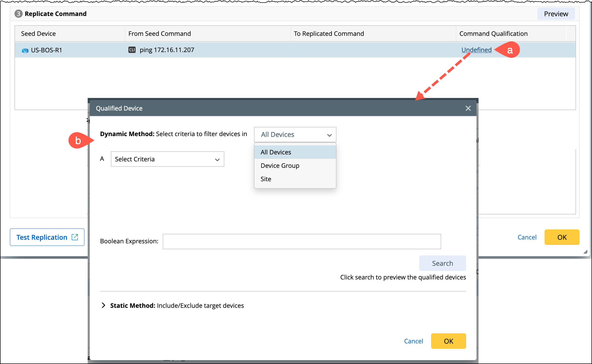The width and height of the screenshot is (592, 364).
Task: Click the Test Replication button
Action: coord(42,237)
